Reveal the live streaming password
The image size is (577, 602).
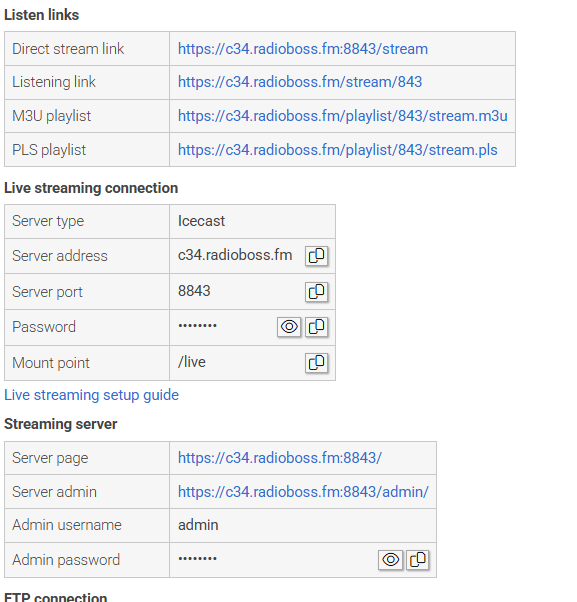[289, 327]
